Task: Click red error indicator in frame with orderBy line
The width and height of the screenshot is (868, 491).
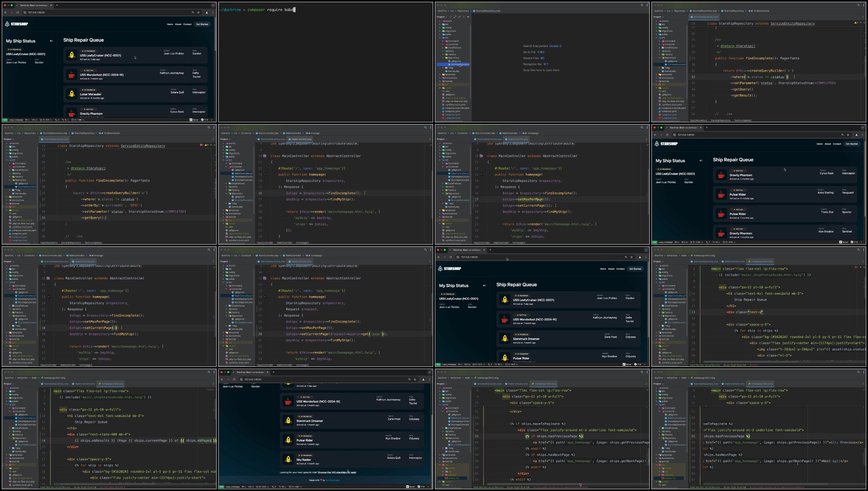Action: tap(202, 145)
